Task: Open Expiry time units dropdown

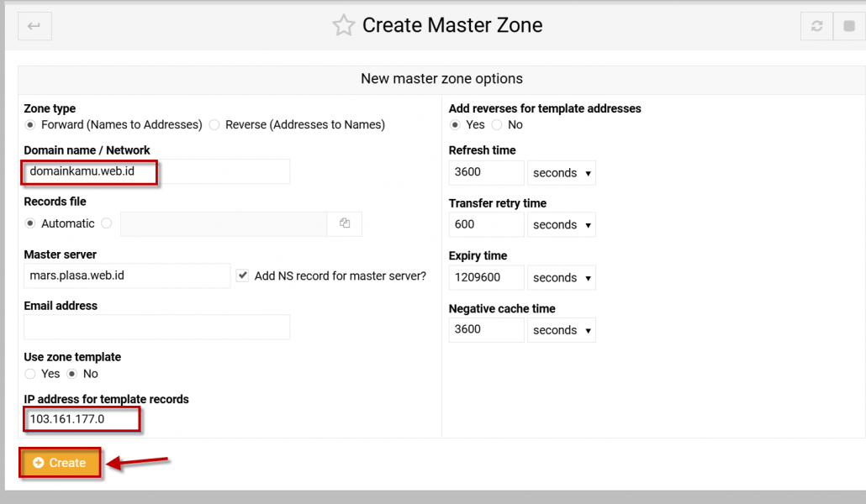Action: point(562,278)
